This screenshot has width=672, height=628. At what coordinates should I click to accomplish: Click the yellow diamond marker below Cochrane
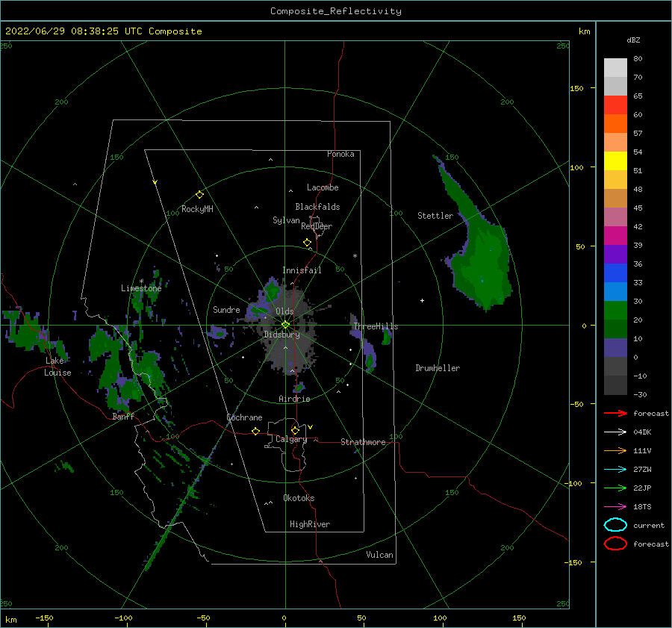point(255,432)
